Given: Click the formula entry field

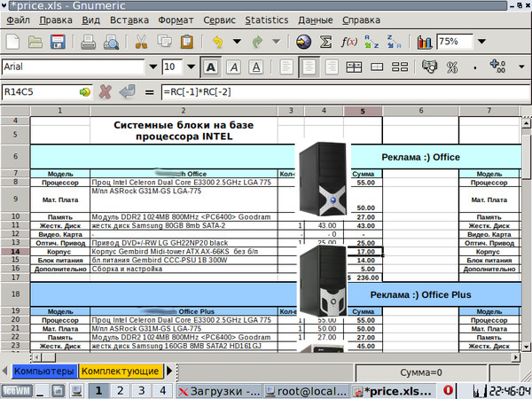Looking at the screenshot, I should pyautogui.click(x=344, y=92).
